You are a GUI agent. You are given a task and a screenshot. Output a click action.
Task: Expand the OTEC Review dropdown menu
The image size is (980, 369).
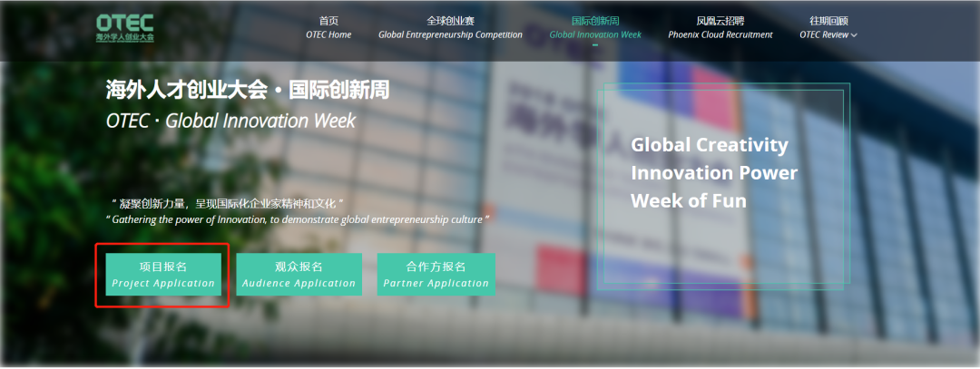coord(828,28)
